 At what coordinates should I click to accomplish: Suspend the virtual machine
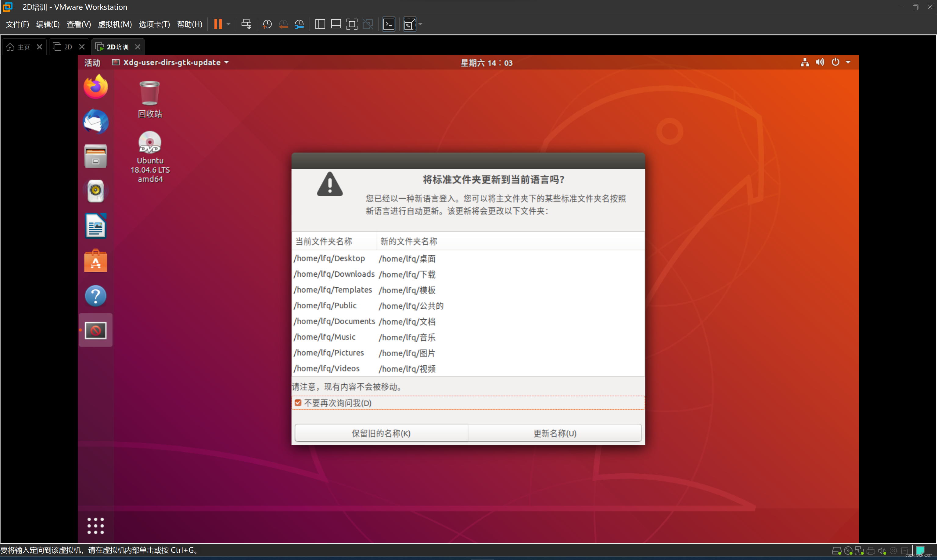point(218,24)
